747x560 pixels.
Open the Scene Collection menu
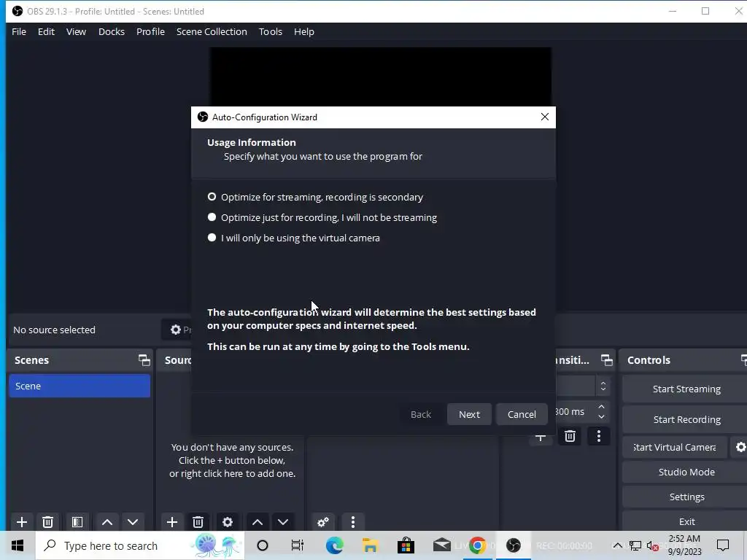[x=212, y=31]
